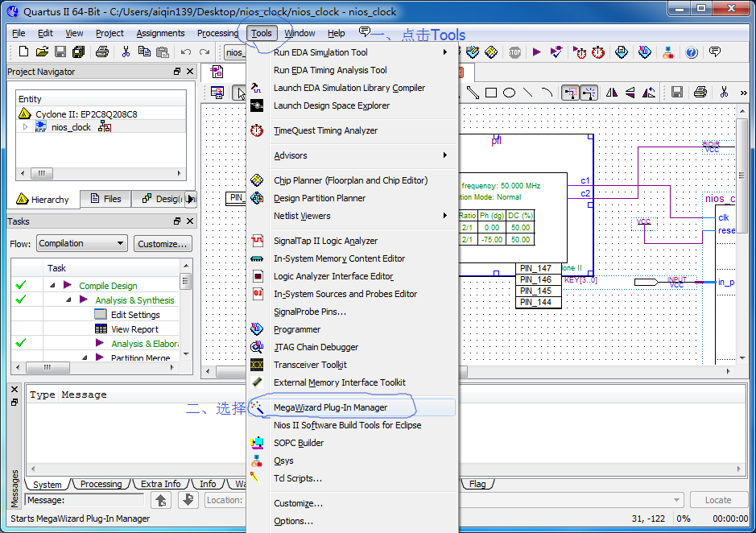Viewport: 756px width, 533px height.
Task: Click the Stop Processing icon
Action: tap(514, 52)
